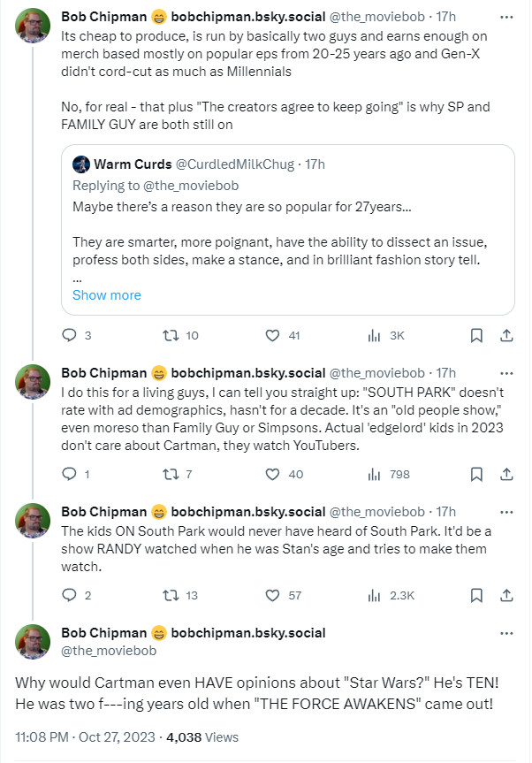Expand quoted tweet with Show more

[x=106, y=294]
